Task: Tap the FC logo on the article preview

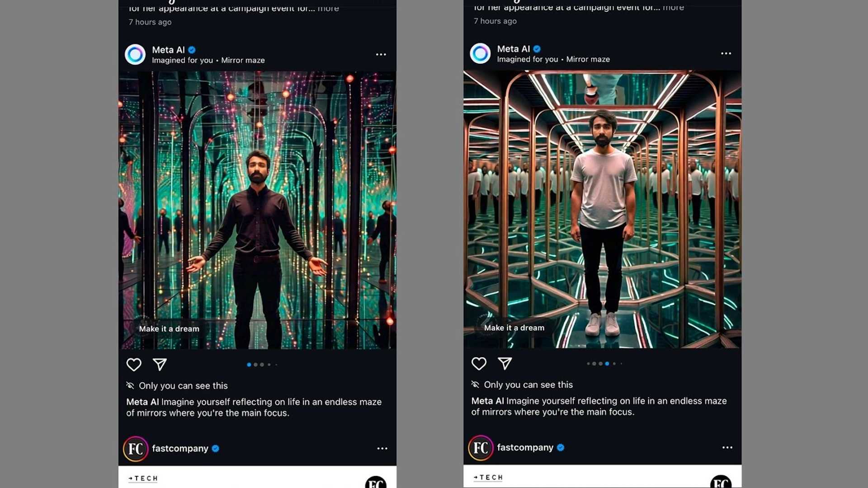Action: (x=376, y=483)
